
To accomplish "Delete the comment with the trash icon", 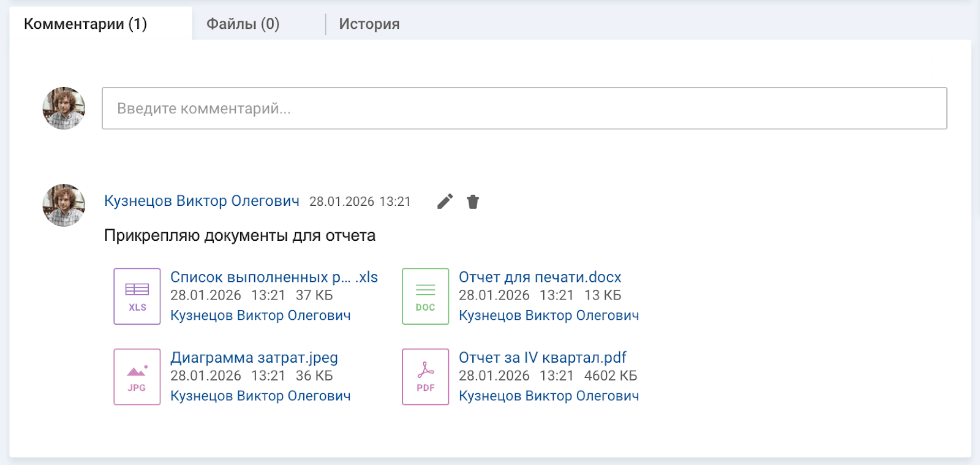I will pyautogui.click(x=473, y=202).
